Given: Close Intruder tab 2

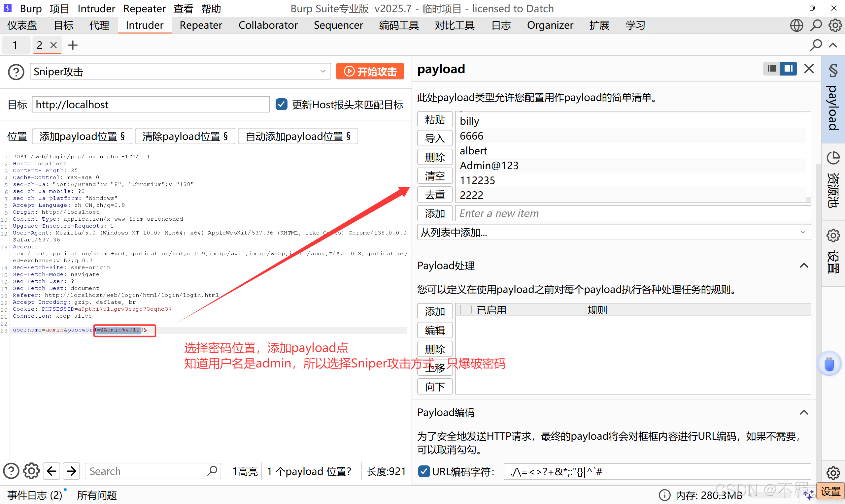Looking at the screenshot, I should click(53, 45).
